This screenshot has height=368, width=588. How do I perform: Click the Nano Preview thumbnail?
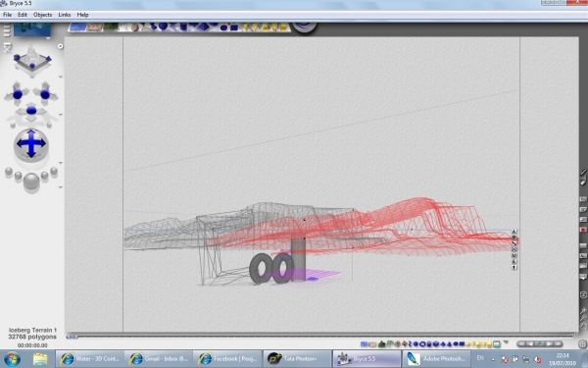pyautogui.click(x=32, y=29)
